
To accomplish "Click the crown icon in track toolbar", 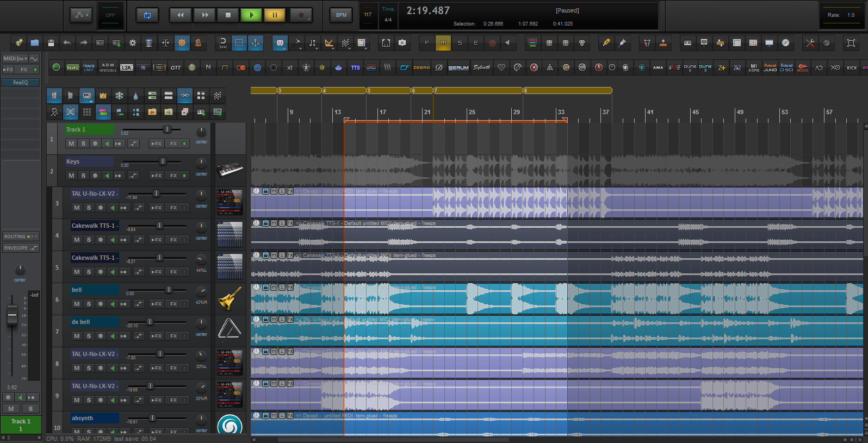I will 103,96.
